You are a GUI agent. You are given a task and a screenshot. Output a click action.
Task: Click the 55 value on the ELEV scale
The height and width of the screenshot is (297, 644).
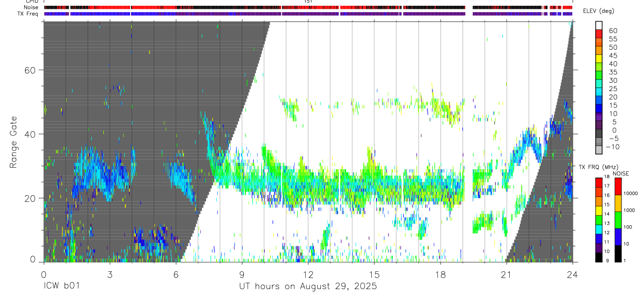pyautogui.click(x=613, y=39)
